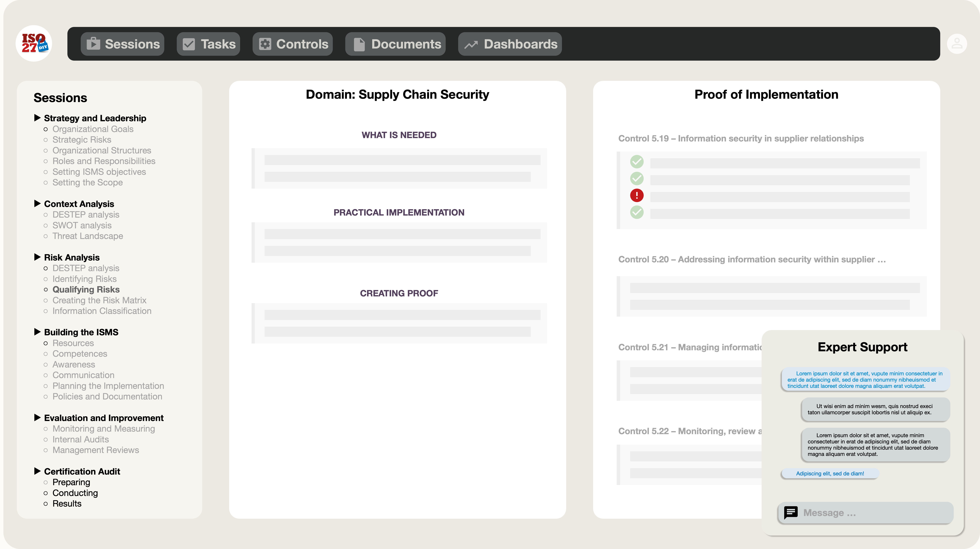Click the red exclamation status under Control 5.19
980x549 pixels.
pyautogui.click(x=636, y=195)
